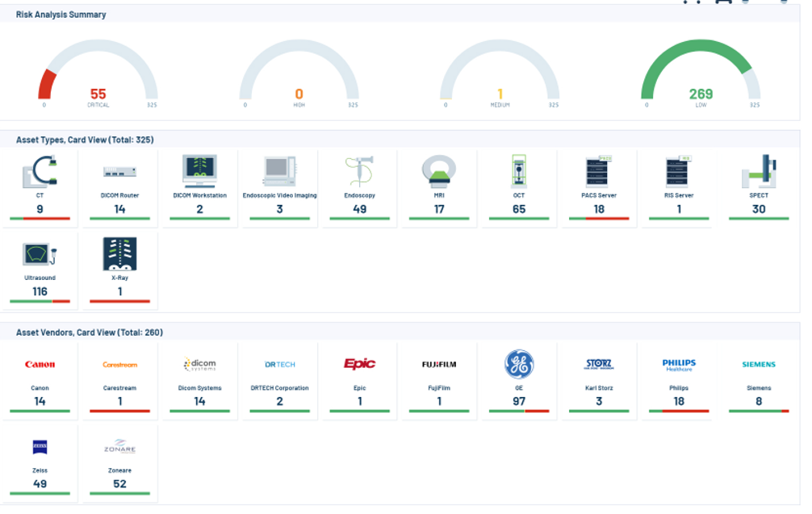Select the Karl Storz logo
This screenshot has width=812, height=514.
click(x=599, y=364)
